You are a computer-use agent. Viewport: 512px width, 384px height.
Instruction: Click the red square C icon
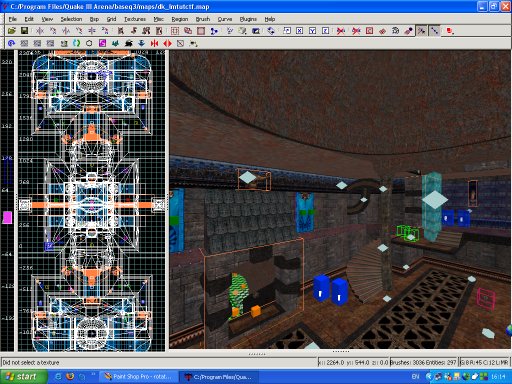click(369, 31)
